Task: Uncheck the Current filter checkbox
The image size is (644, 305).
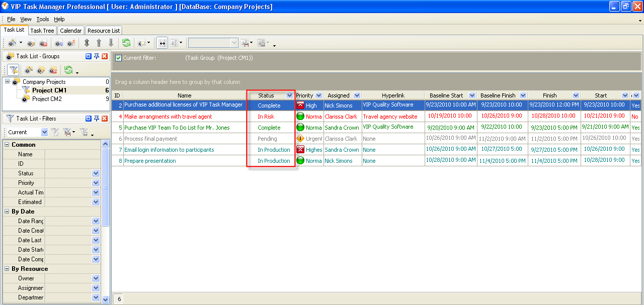Action: click(x=118, y=58)
